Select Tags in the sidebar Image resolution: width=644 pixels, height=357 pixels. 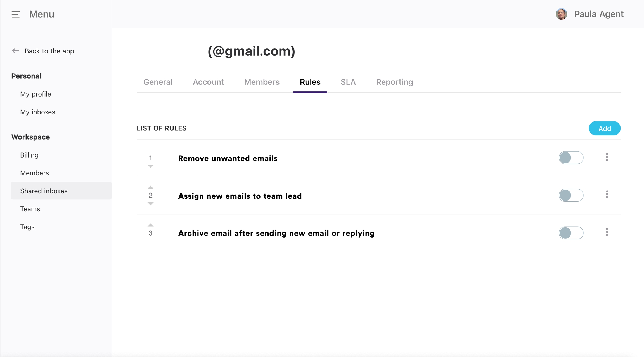point(27,227)
